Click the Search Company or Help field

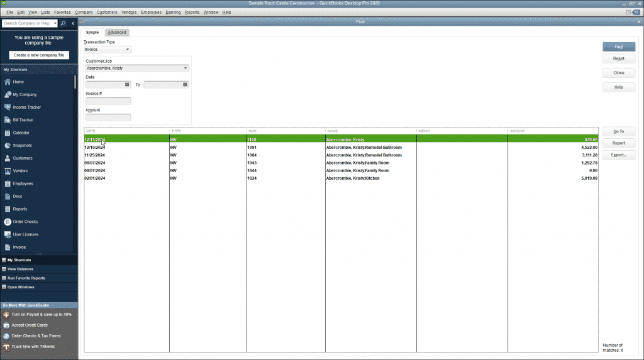coord(28,23)
